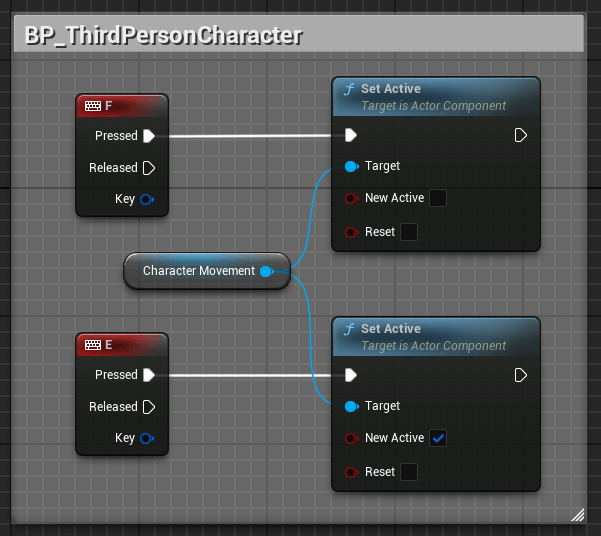Select the E keyboard event node header
601x536 pixels.
122,345
